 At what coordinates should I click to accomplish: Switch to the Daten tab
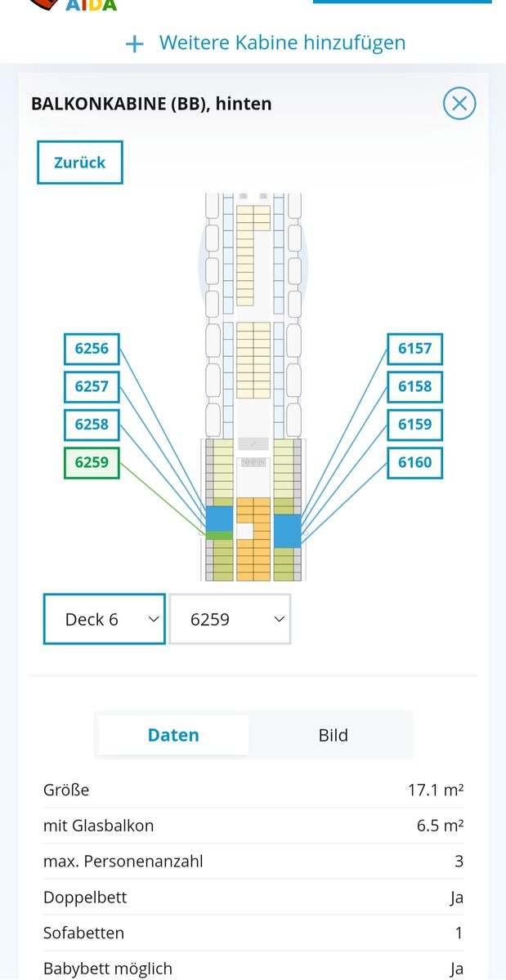(173, 735)
